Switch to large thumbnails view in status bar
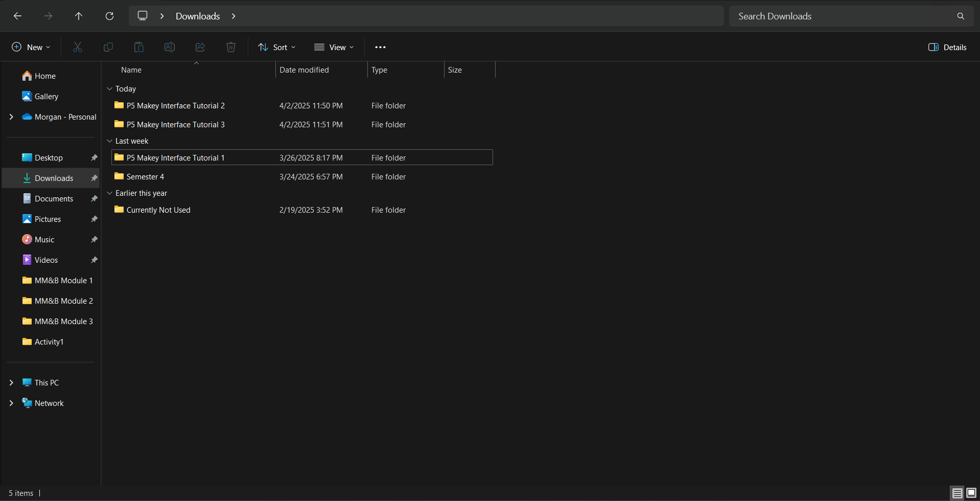 [x=971, y=493]
